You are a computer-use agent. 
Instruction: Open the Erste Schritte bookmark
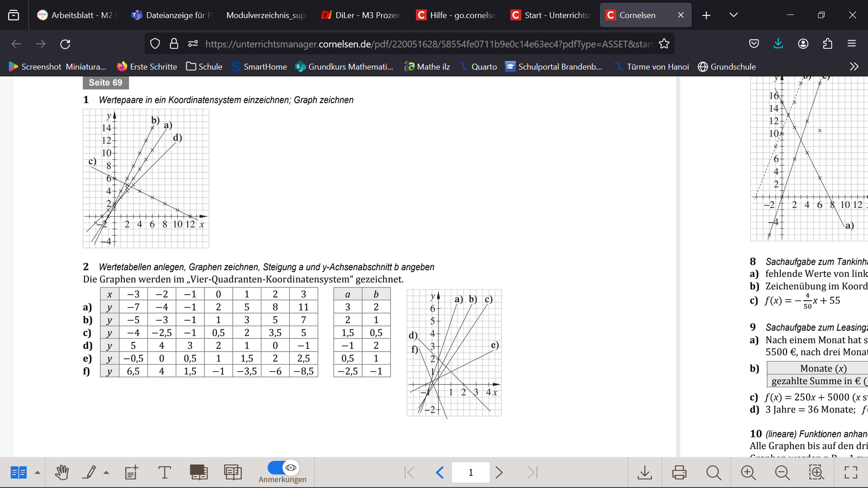[147, 67]
